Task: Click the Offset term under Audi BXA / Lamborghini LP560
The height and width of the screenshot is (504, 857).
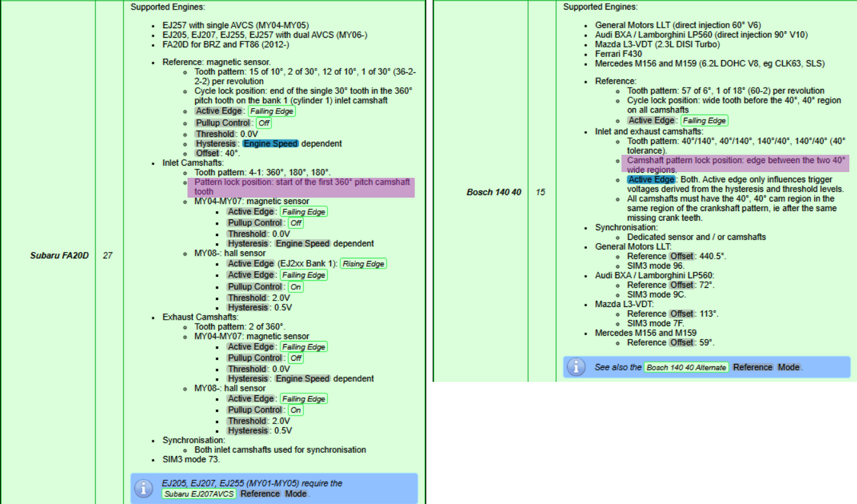Action: click(x=682, y=285)
